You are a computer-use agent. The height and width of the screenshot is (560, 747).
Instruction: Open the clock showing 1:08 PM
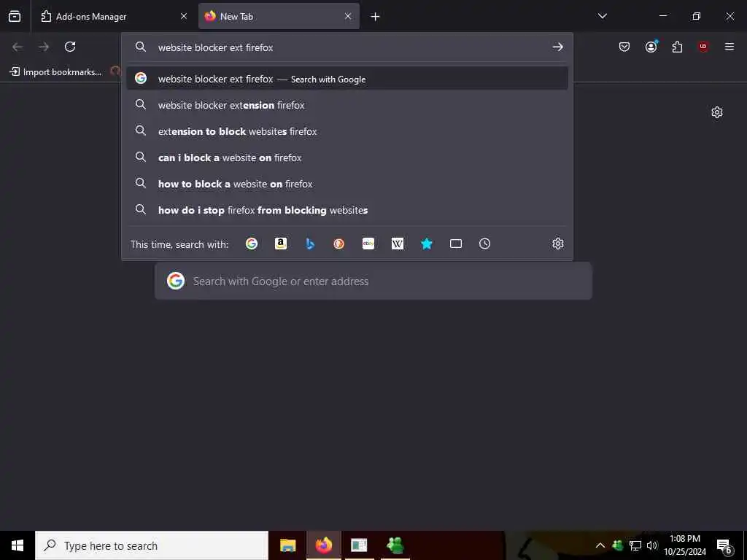coord(684,545)
